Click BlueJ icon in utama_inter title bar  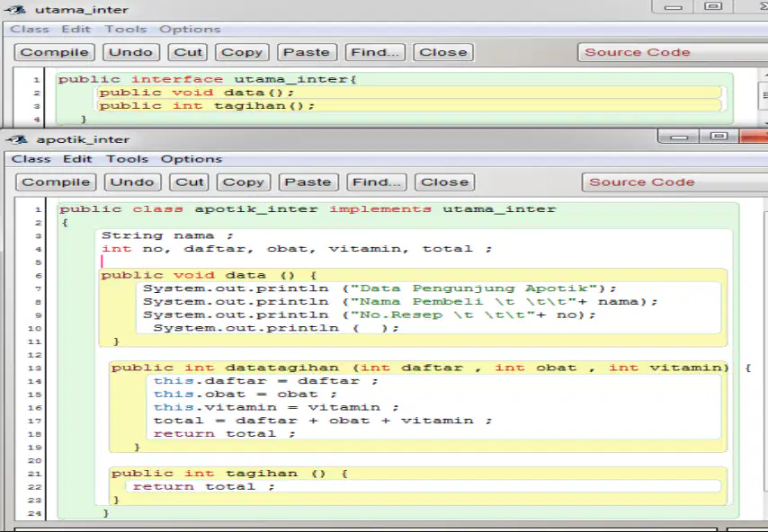click(x=15, y=9)
